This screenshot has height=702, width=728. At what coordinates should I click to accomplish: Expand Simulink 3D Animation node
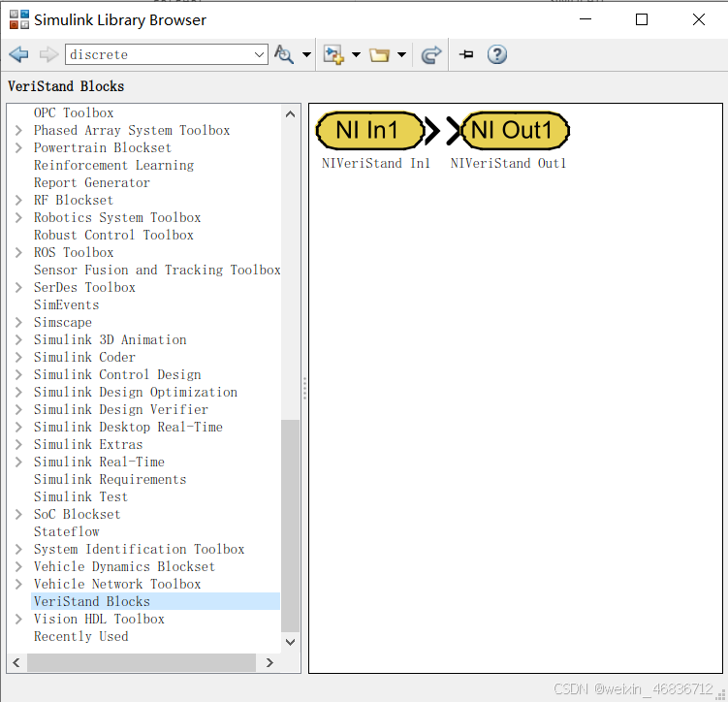[x=18, y=340]
